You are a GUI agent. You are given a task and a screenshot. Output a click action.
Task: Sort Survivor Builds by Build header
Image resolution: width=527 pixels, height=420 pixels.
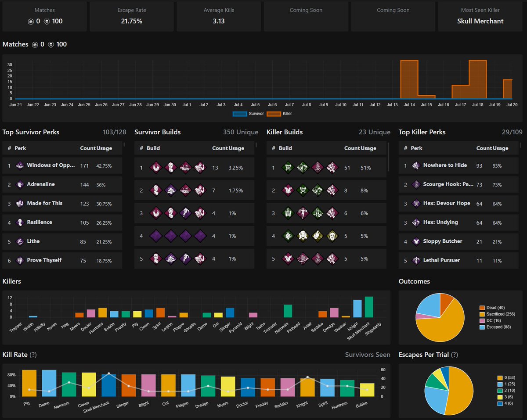click(153, 148)
